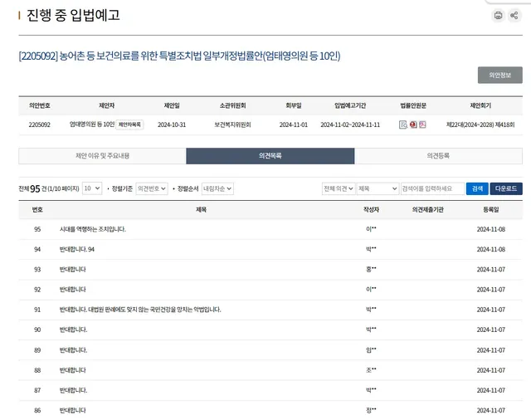Viewport: 531px width, 420px height.
Task: Click the 다운로드 download button
Action: pos(506,188)
